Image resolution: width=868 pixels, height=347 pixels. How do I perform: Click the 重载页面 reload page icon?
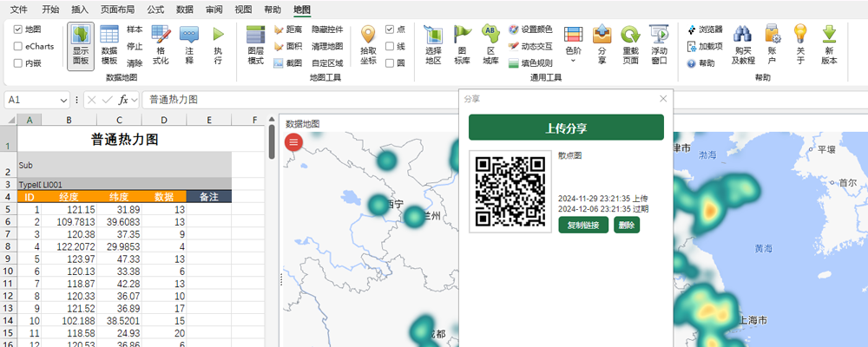pyautogui.click(x=630, y=45)
